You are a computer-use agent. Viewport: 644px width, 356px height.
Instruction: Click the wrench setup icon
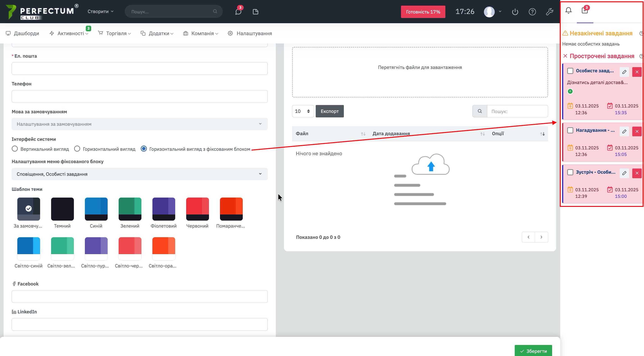tap(549, 11)
